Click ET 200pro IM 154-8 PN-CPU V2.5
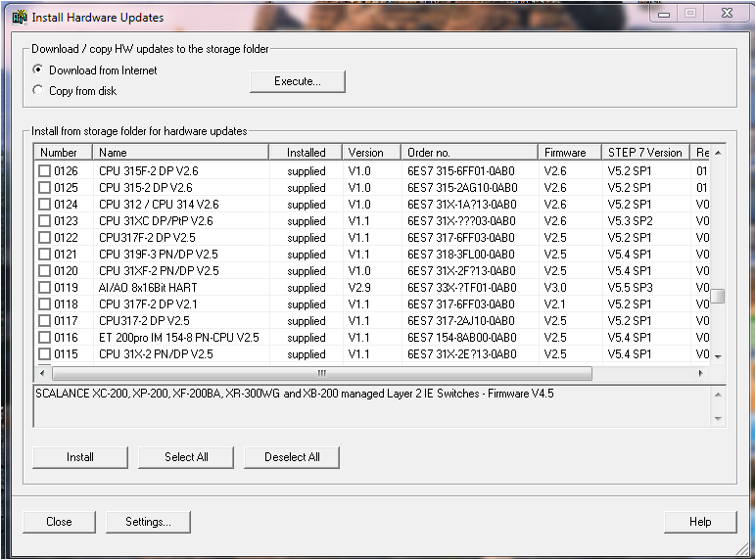This screenshot has width=756, height=560. coord(179,338)
